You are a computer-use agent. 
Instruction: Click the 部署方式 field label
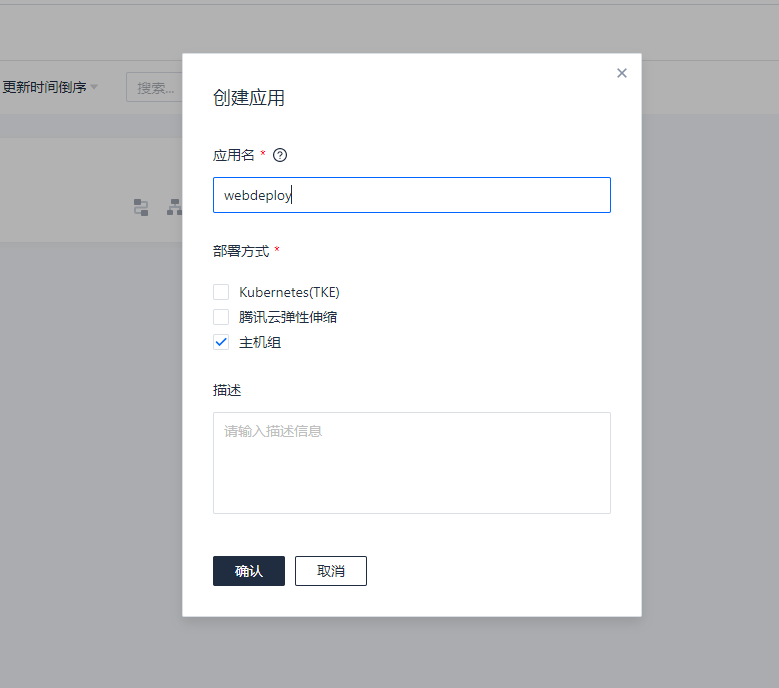pos(241,251)
